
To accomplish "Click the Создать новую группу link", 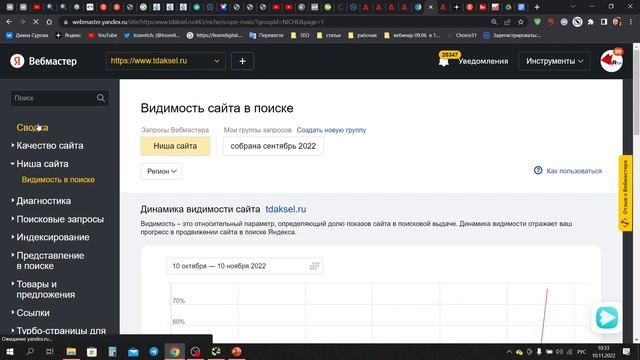I will 331,130.
